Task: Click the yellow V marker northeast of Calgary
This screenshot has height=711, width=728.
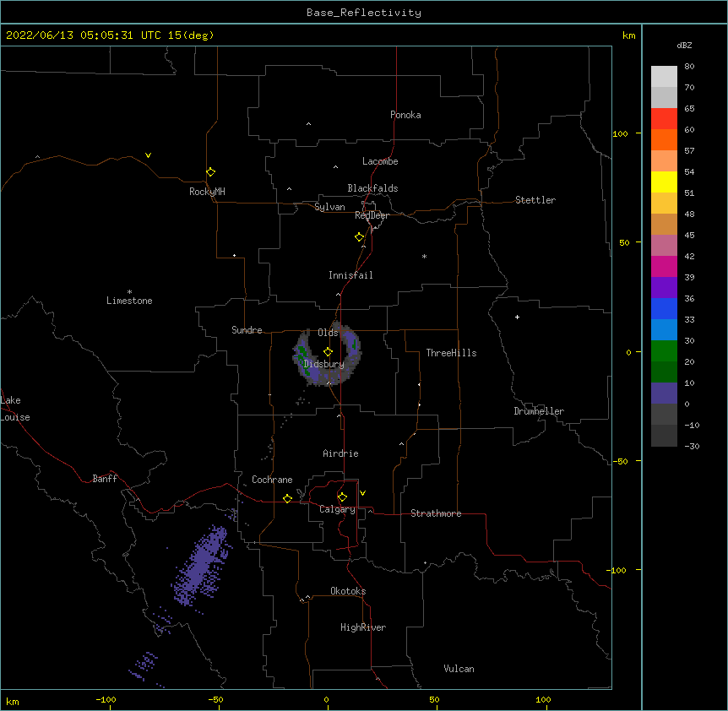Action: point(362,493)
